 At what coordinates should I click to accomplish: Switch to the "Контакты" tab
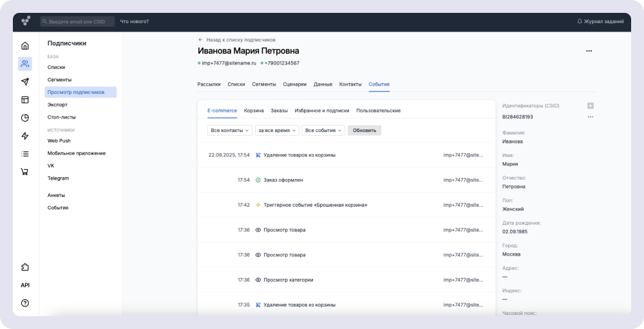point(350,84)
